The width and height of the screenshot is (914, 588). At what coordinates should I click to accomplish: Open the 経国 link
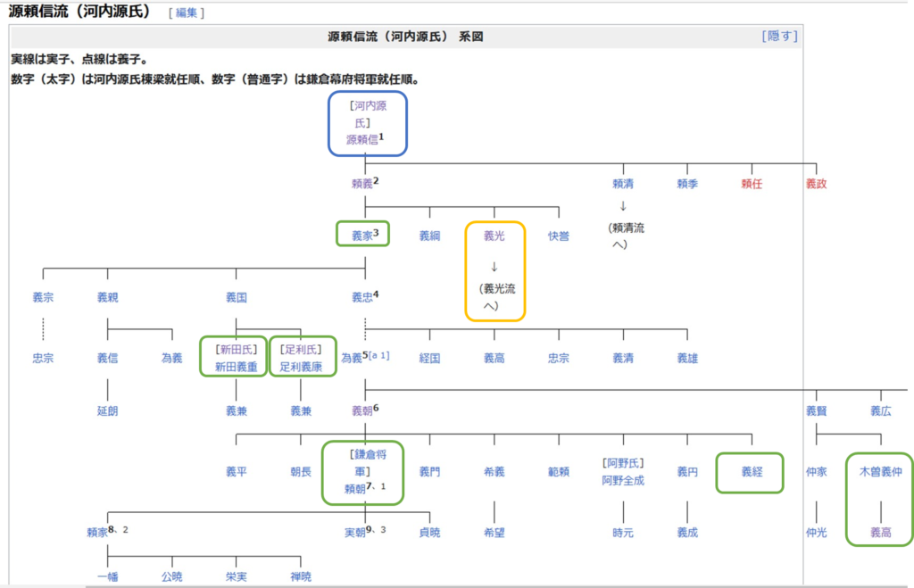(x=429, y=358)
